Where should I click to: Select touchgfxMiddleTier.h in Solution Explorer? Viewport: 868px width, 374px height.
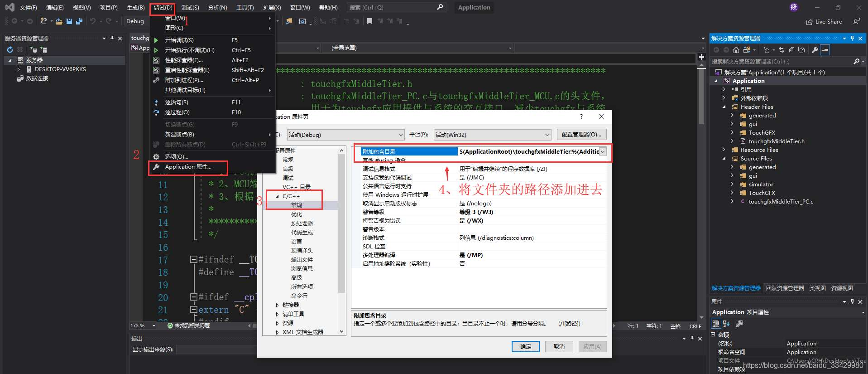(777, 141)
